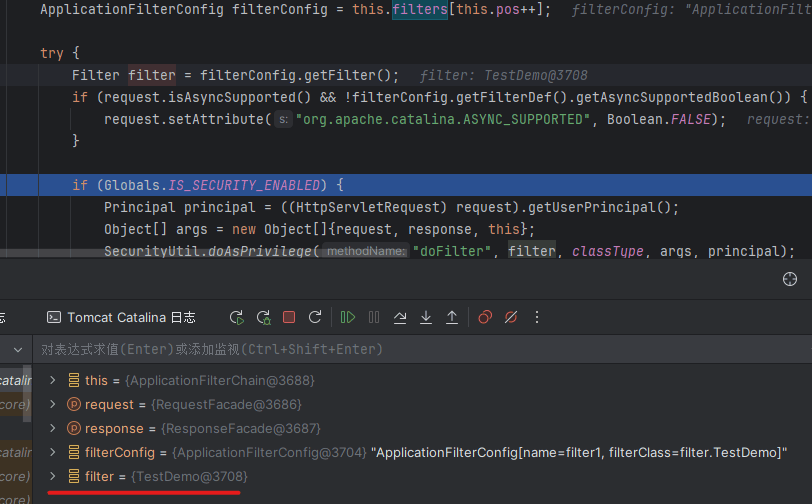Click the Step Out icon
812x504 pixels.
click(452, 317)
